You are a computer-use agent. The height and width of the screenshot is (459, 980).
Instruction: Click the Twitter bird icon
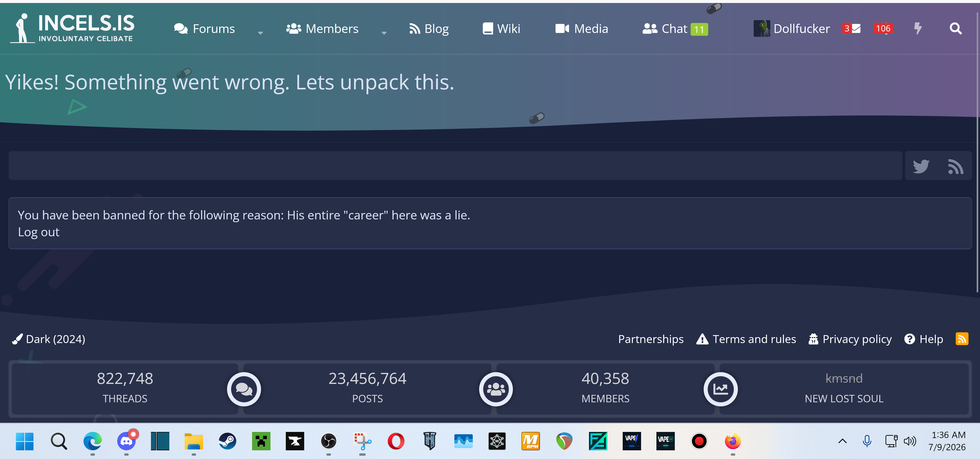(921, 166)
